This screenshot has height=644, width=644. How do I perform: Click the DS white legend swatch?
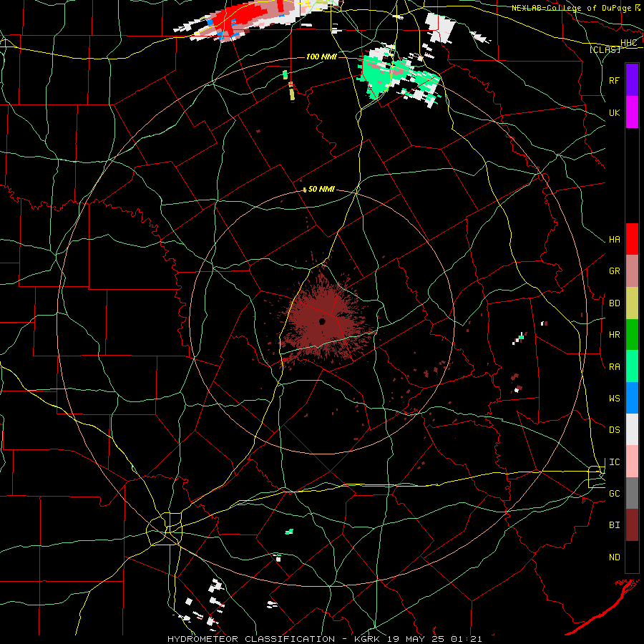(632, 429)
